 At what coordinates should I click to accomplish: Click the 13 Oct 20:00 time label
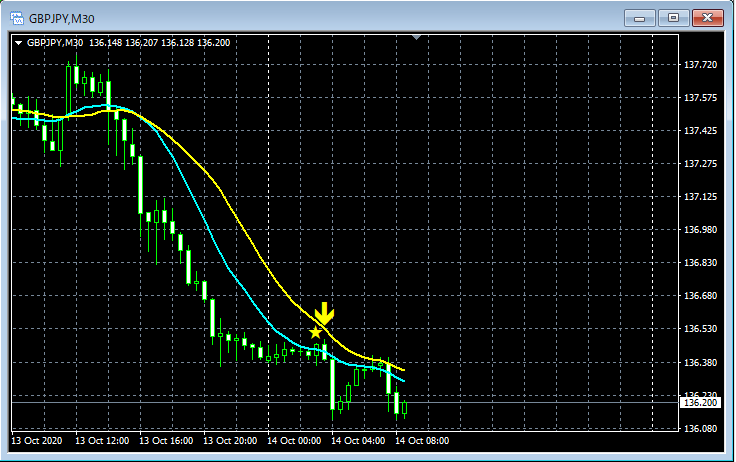pyautogui.click(x=230, y=440)
